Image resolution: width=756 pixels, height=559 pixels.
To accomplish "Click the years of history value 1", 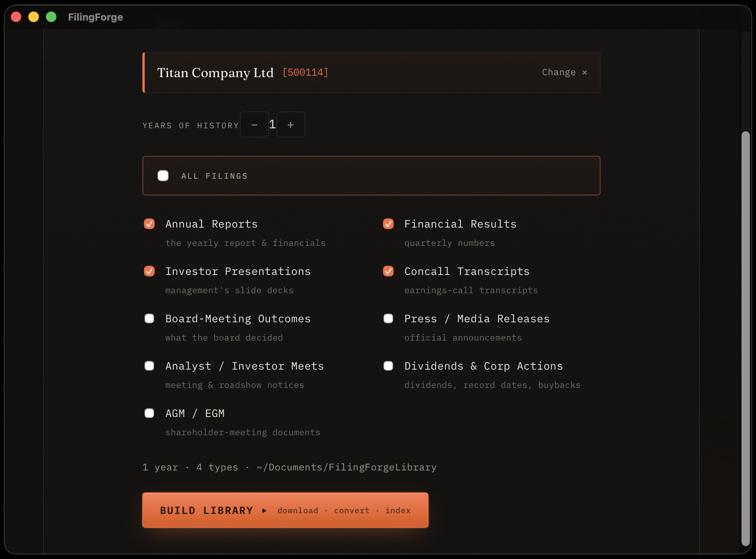I will pyautogui.click(x=272, y=124).
